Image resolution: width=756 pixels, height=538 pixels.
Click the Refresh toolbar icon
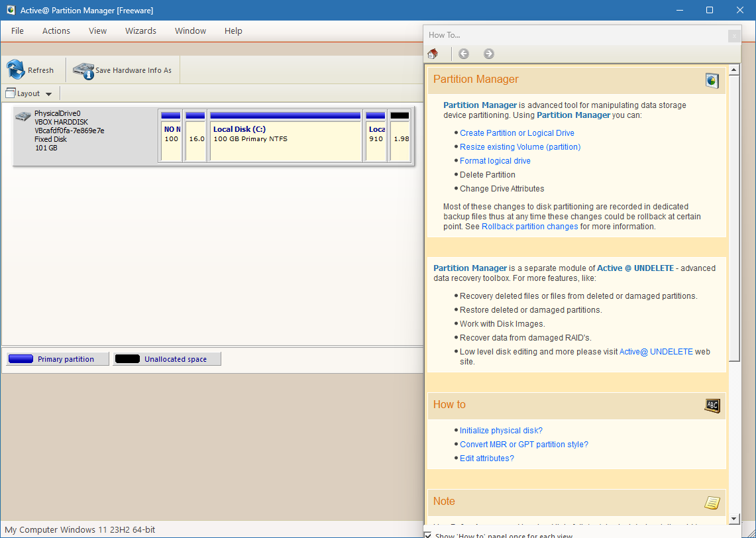16,70
